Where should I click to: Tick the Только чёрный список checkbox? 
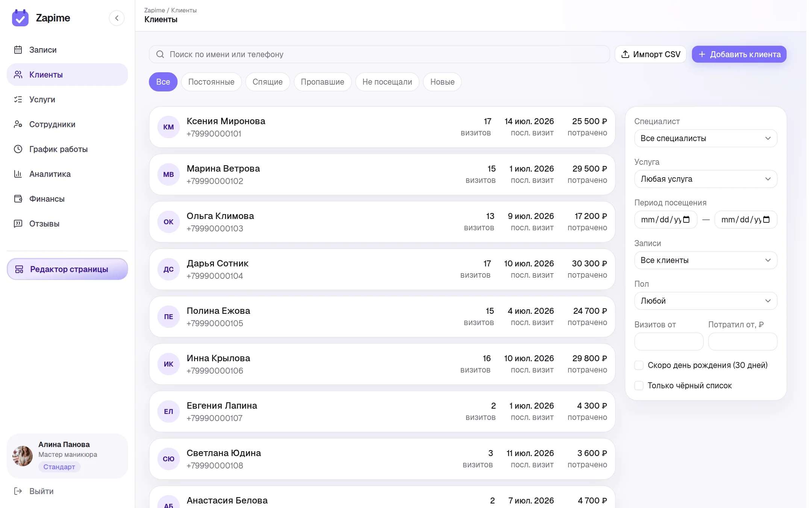639,385
